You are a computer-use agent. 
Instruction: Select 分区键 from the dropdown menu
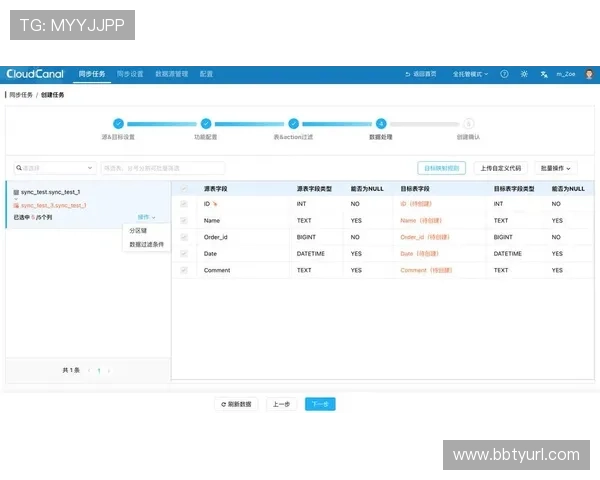(x=138, y=230)
